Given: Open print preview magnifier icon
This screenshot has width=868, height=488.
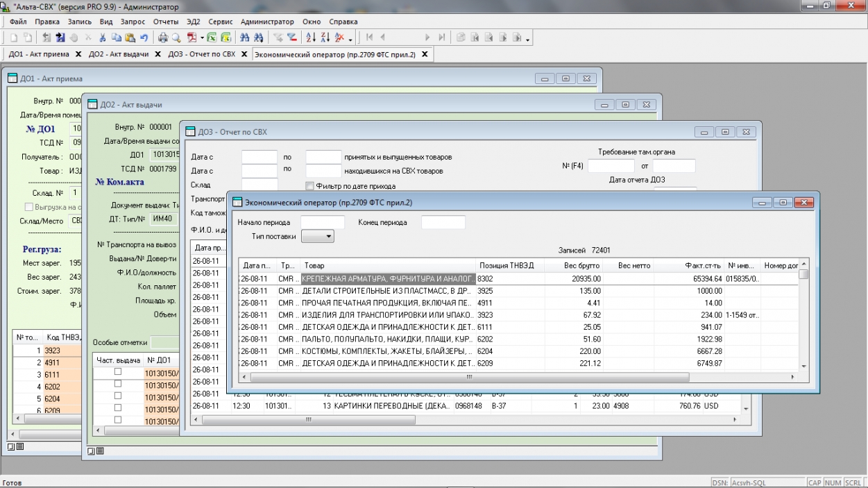Looking at the screenshot, I should tap(175, 38).
